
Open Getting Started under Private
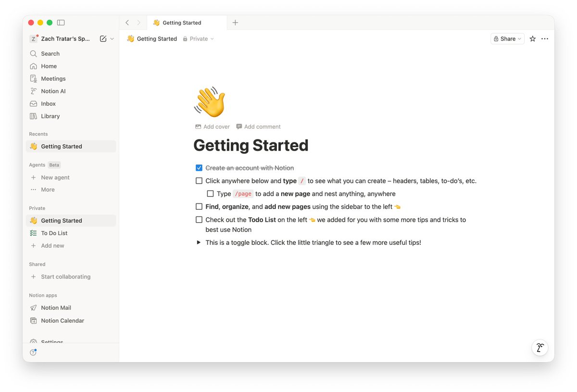(x=71, y=221)
